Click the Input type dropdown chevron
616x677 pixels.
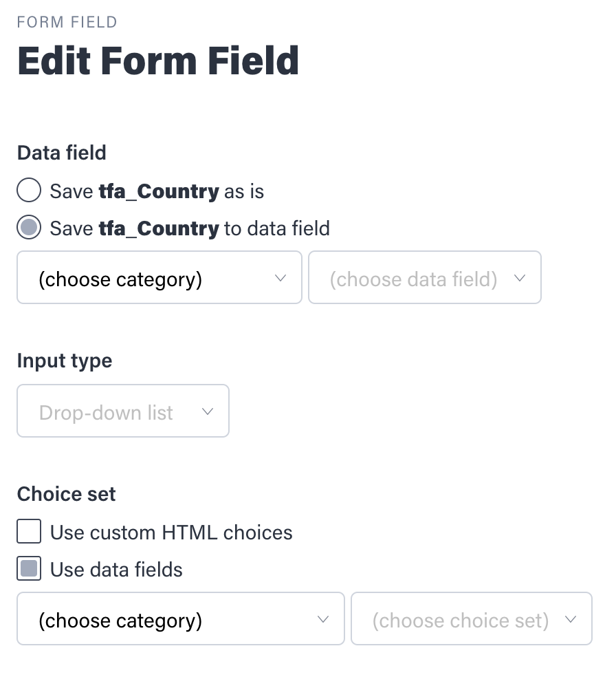[207, 411]
